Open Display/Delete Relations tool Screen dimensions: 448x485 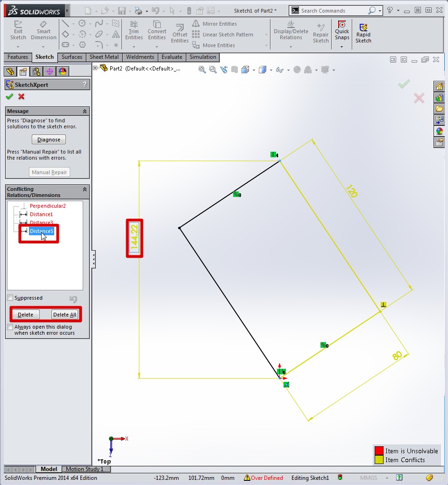click(291, 30)
